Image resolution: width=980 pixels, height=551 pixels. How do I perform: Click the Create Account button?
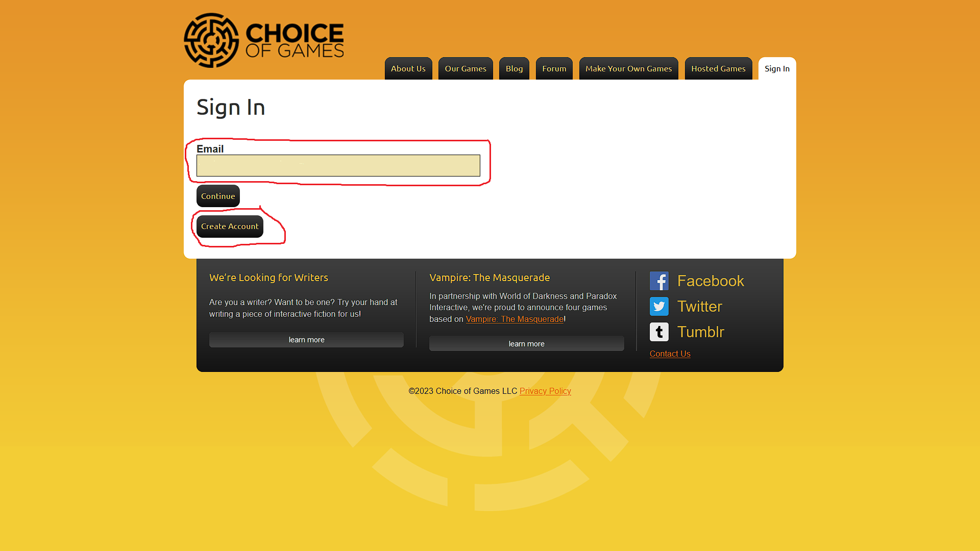pyautogui.click(x=230, y=226)
